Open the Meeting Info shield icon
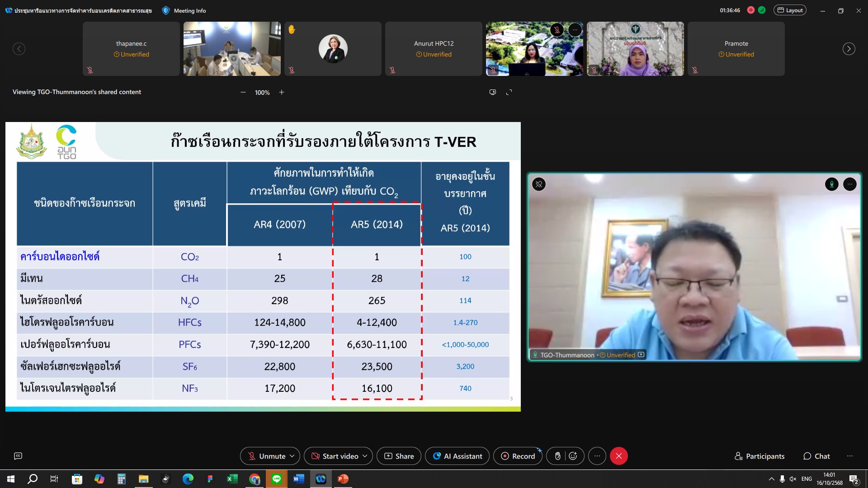Screen dimensions: 868x488 pyautogui.click(x=166, y=10)
